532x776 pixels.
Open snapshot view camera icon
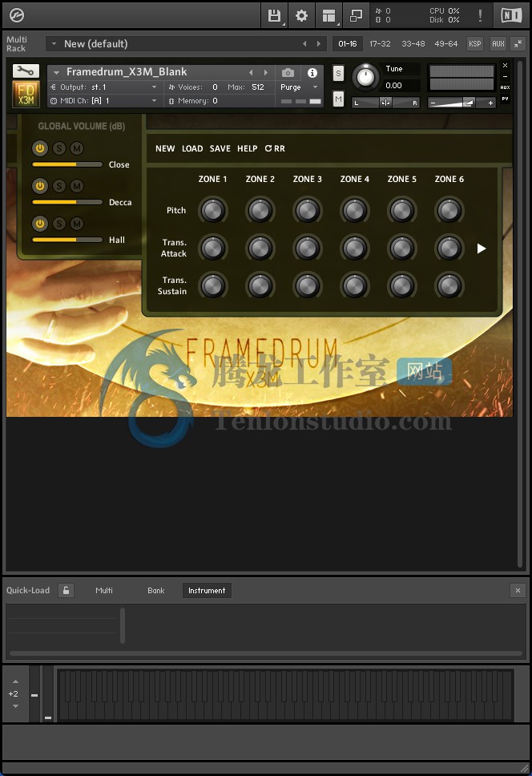click(288, 73)
